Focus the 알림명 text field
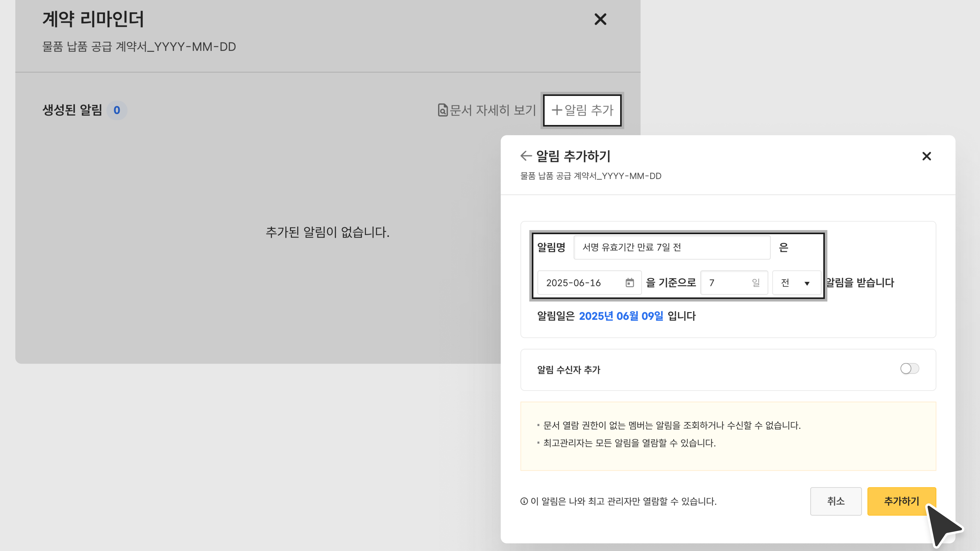Viewport: 980px width, 551px height. click(671, 247)
